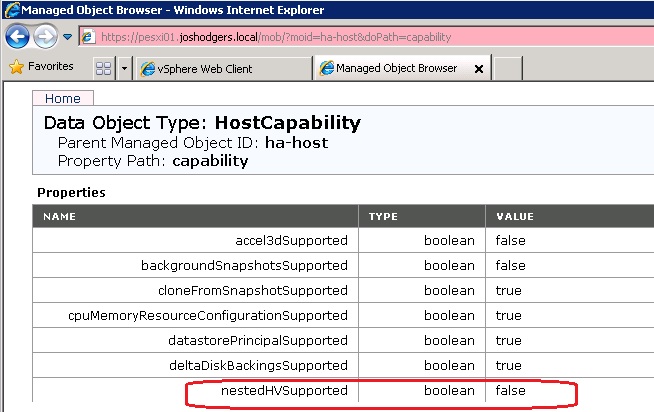Click the VALUE column header
This screenshot has width=654, height=412.
click(514, 216)
